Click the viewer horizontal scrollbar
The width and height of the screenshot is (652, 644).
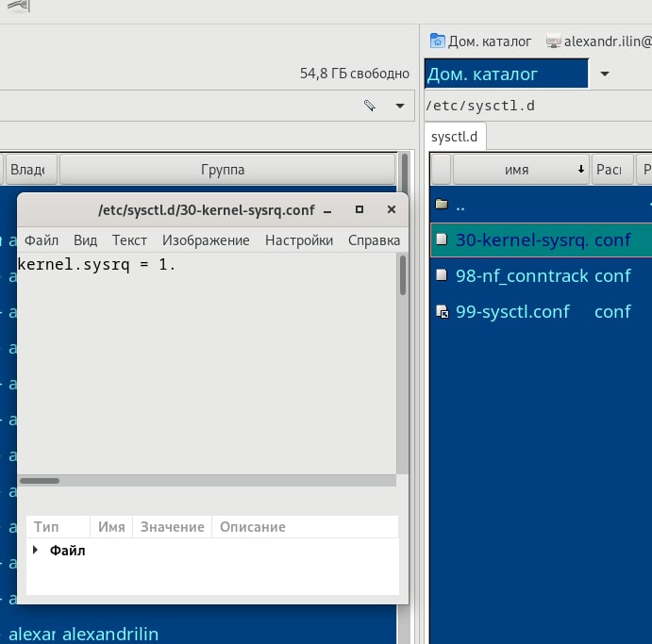coord(40,481)
